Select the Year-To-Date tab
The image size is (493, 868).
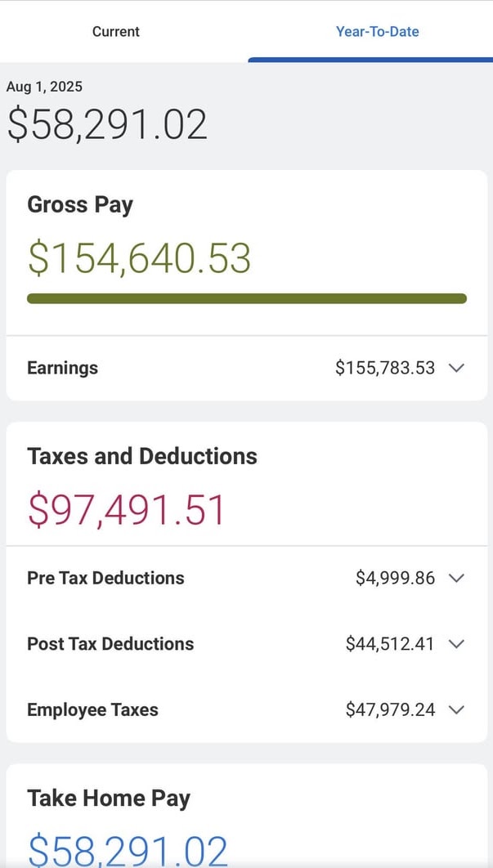pos(377,32)
